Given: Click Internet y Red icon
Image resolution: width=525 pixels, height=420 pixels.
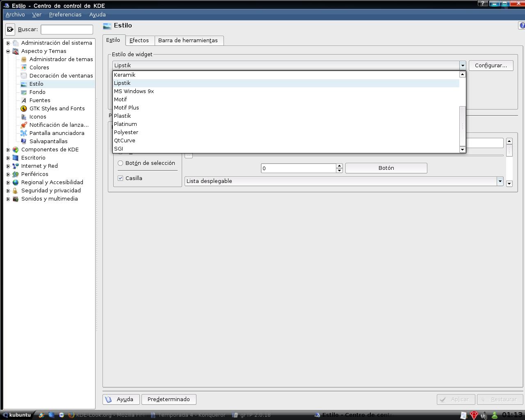Looking at the screenshot, I should pyautogui.click(x=16, y=166).
